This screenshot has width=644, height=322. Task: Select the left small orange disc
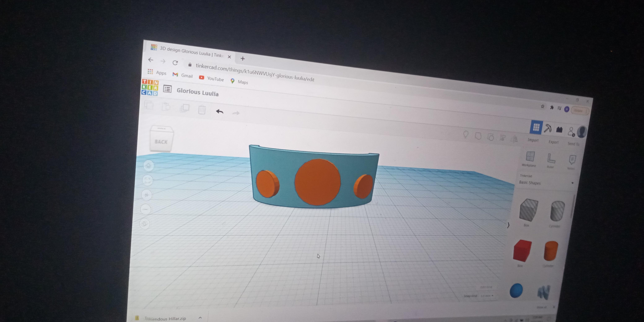click(268, 184)
